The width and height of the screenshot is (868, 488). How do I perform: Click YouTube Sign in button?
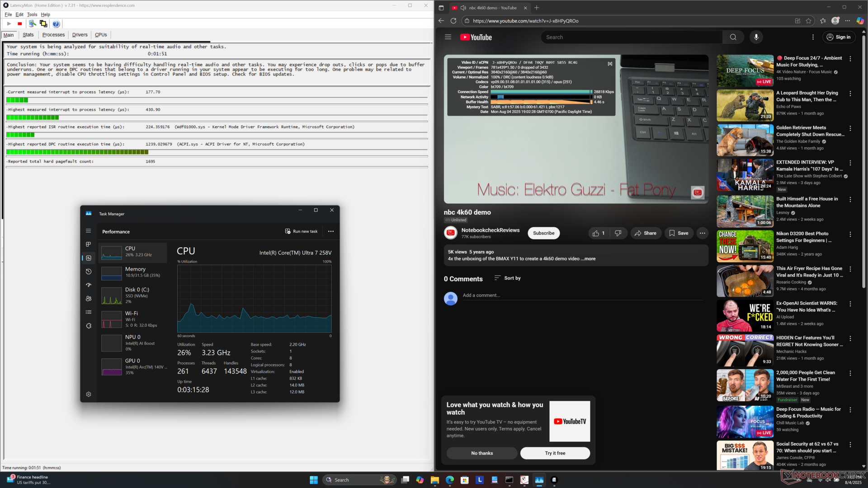point(839,37)
